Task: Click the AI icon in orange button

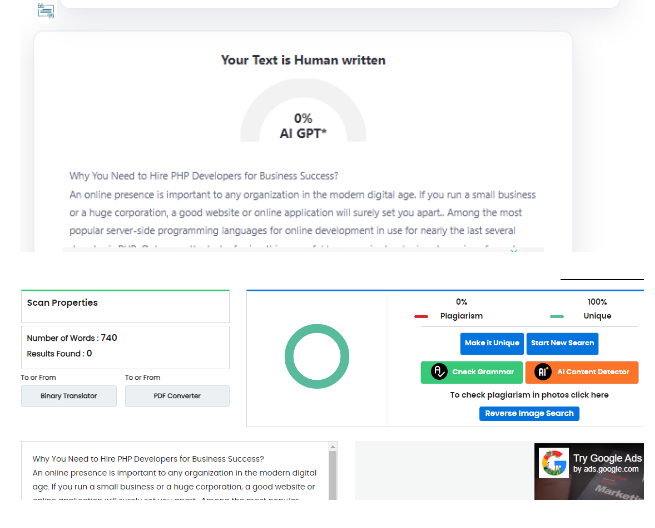Action: (x=543, y=372)
